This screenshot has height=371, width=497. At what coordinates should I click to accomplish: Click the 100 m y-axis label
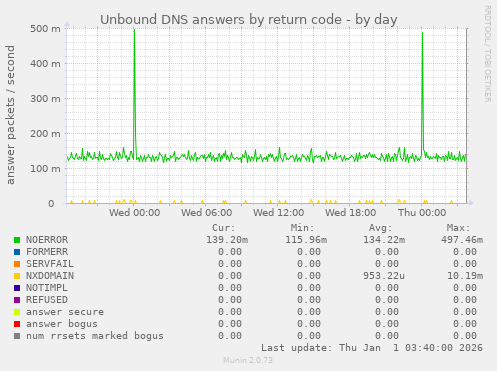pos(45,168)
